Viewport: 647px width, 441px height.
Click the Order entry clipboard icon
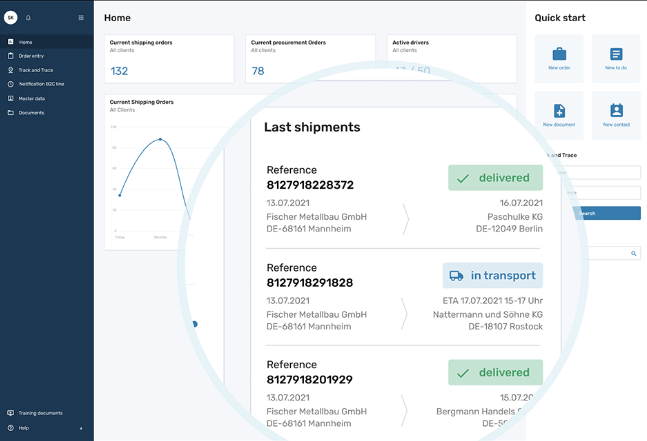pos(11,56)
